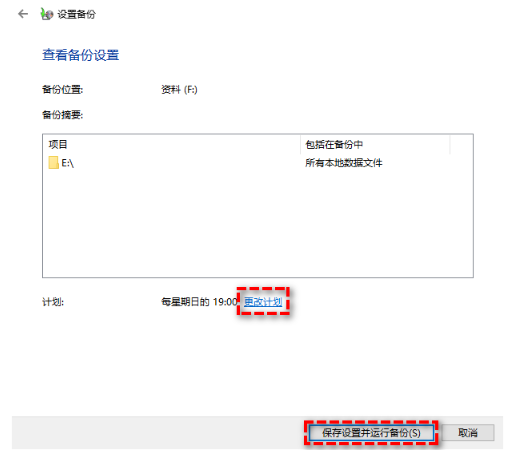Viewport: 511px width, 452px height.
Task: Click the 查看备份设置 heading
Action: point(80,55)
